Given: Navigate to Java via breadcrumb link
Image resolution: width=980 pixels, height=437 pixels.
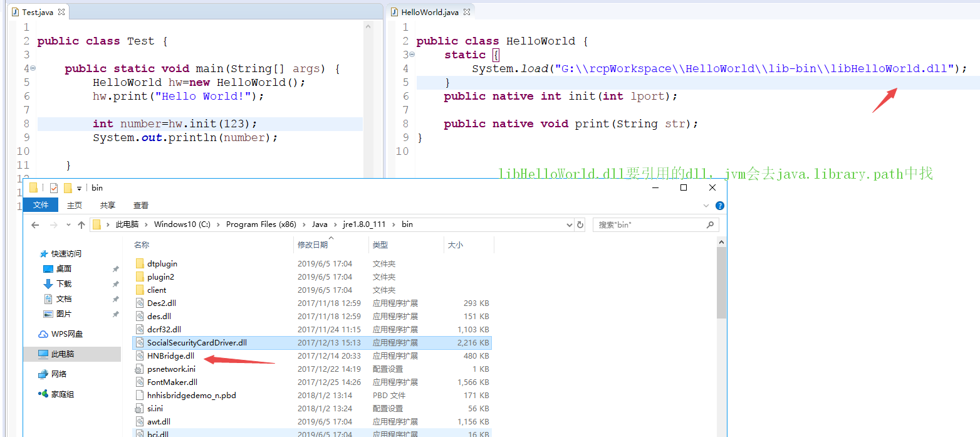Looking at the screenshot, I should pos(320,224).
